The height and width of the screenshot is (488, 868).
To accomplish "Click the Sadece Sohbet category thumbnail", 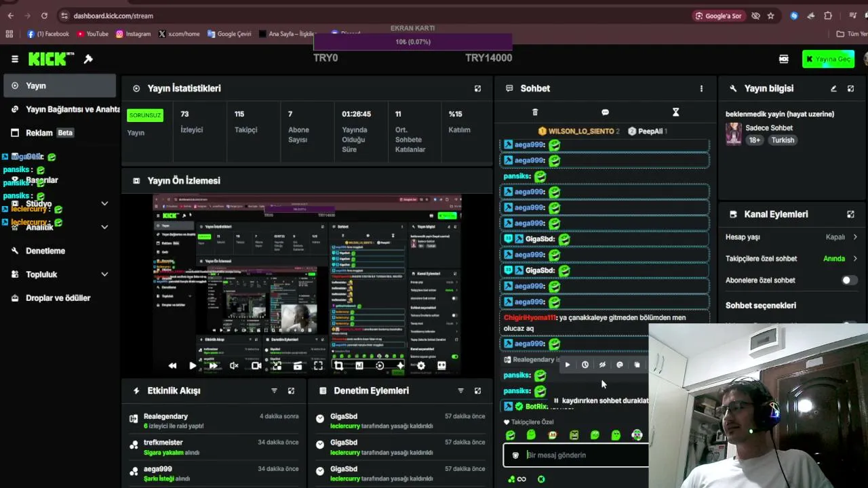I will [x=734, y=134].
